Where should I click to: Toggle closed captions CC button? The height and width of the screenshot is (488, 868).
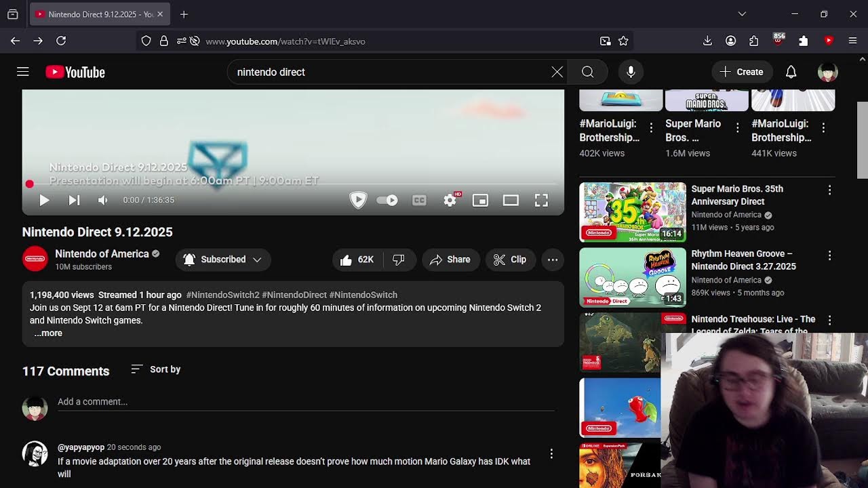click(419, 200)
